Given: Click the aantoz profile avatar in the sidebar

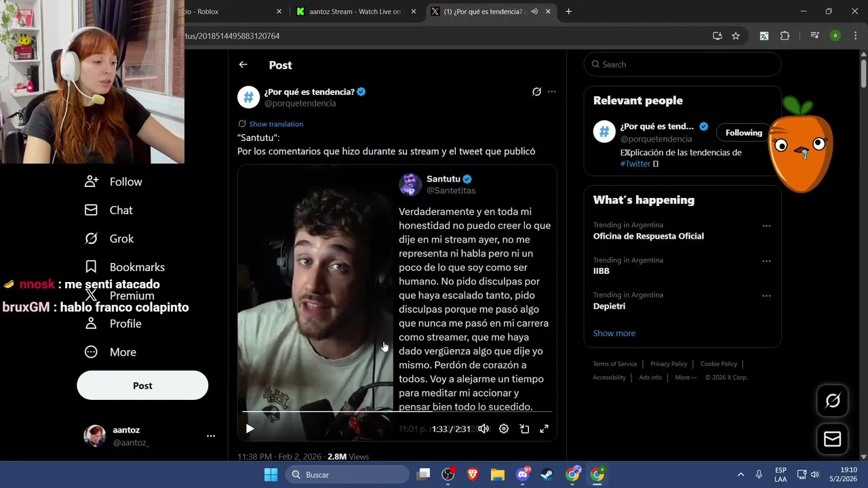Looking at the screenshot, I should click(x=95, y=436).
